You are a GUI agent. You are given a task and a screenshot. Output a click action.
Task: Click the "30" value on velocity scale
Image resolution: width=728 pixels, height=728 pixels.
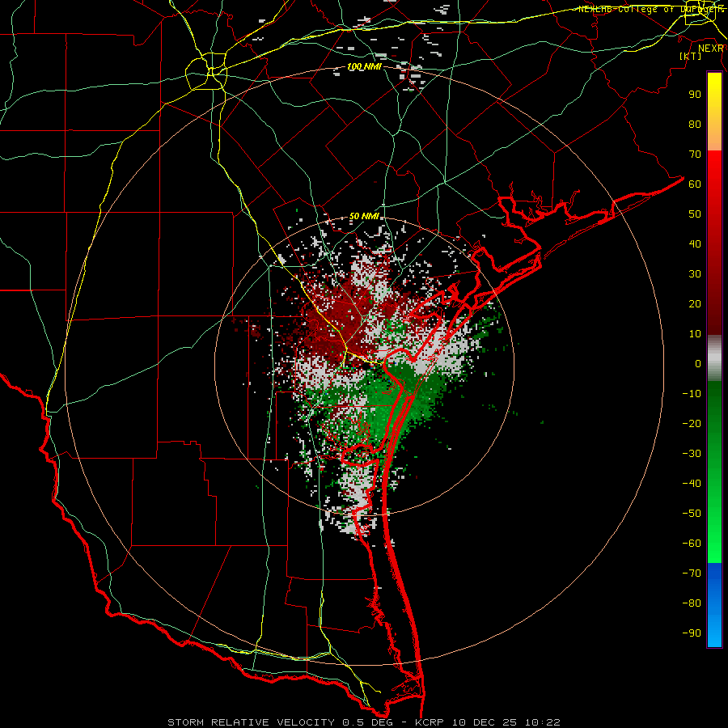pyautogui.click(x=695, y=274)
